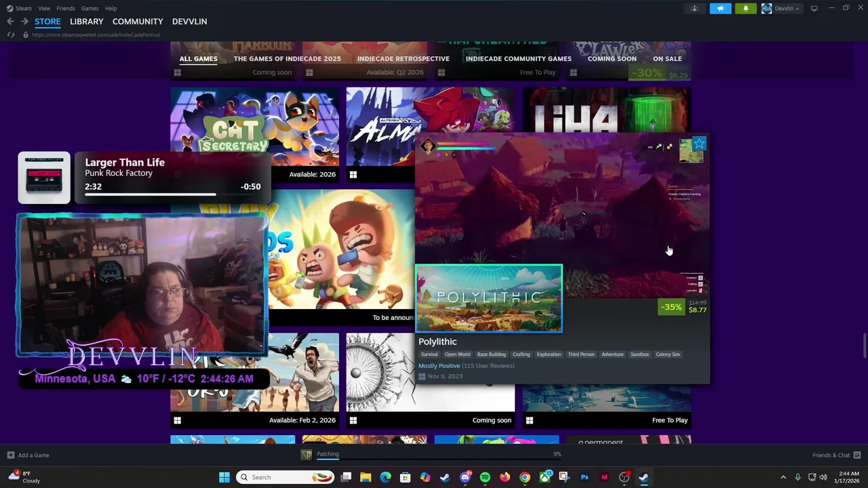This screenshot has width=868, height=488.
Task: Open the Help menu
Action: 111,8
